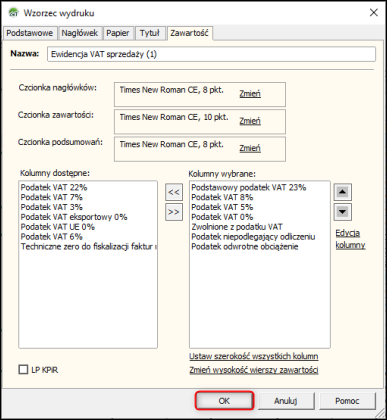
Task: Move selected column up with arrow button
Action: (342, 192)
